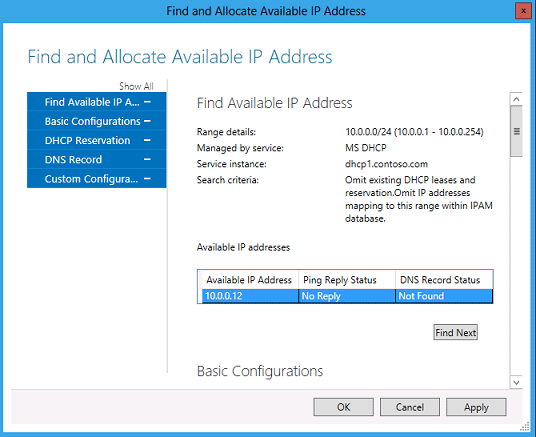This screenshot has height=437, width=536.
Task: Click the scrollbar up arrow
Action: (516, 99)
